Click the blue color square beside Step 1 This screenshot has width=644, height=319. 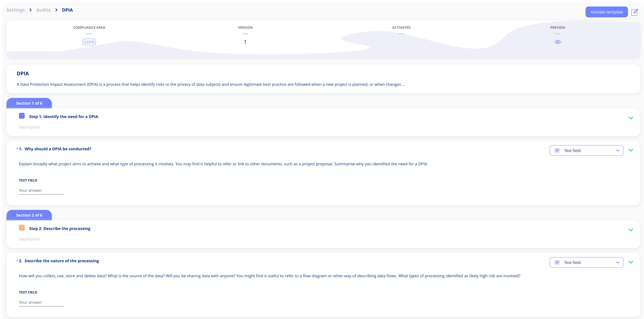point(22,116)
